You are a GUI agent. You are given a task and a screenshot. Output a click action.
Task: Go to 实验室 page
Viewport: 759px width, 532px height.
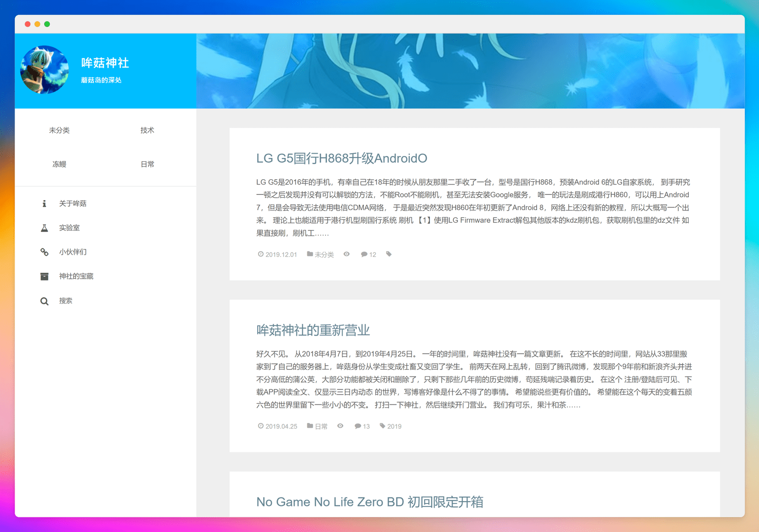click(x=69, y=228)
